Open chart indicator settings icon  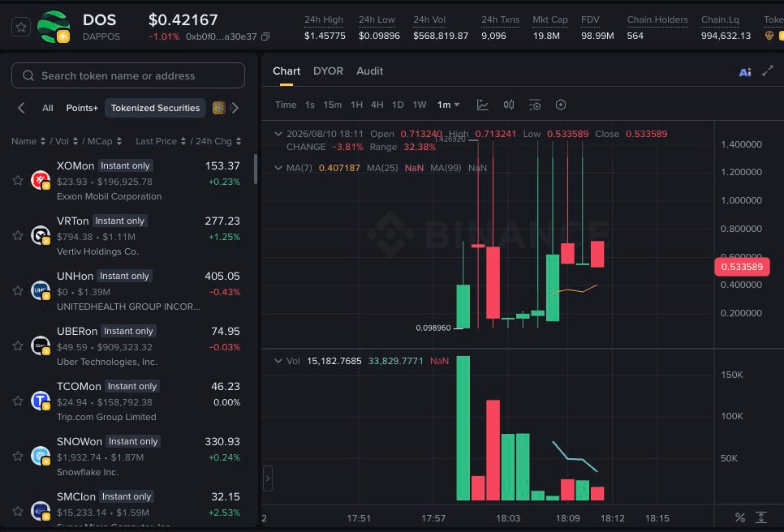pos(535,105)
